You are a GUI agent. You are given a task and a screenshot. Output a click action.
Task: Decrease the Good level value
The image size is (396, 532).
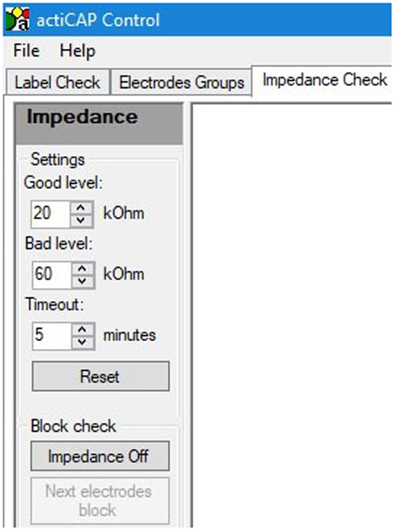coord(81,220)
